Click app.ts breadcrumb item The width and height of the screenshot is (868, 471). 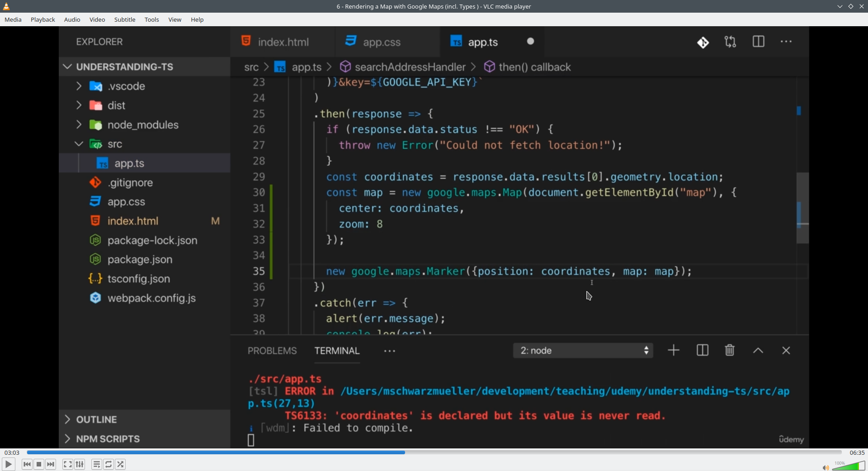point(298,67)
